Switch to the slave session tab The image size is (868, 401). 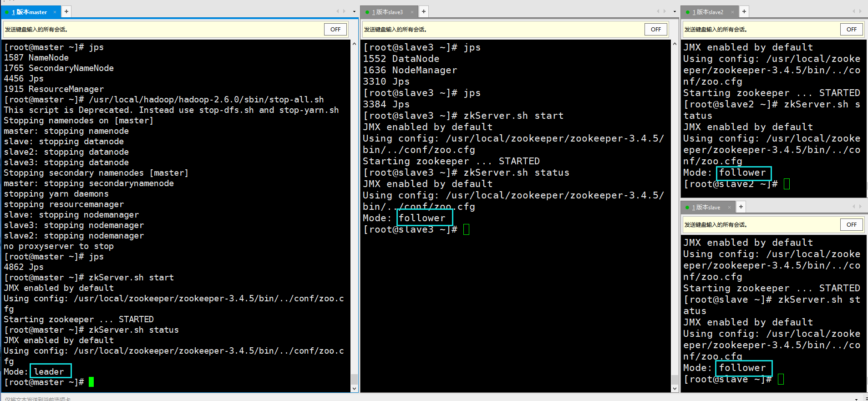point(708,207)
